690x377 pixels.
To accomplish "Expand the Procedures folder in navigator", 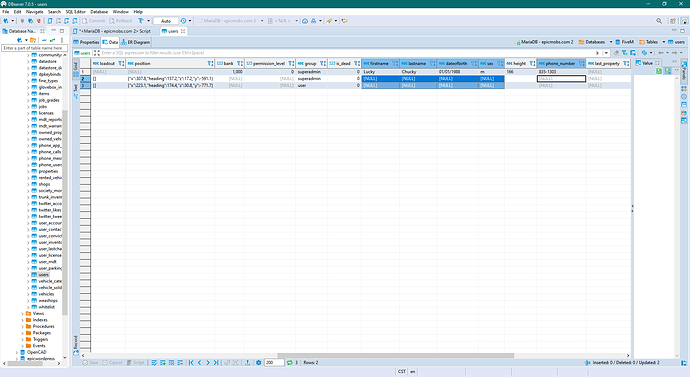I will (x=22, y=326).
